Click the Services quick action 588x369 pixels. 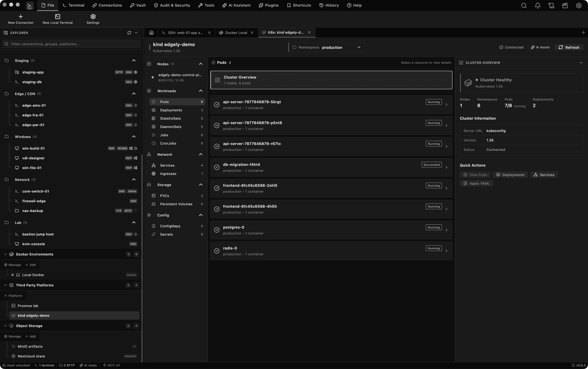click(544, 175)
